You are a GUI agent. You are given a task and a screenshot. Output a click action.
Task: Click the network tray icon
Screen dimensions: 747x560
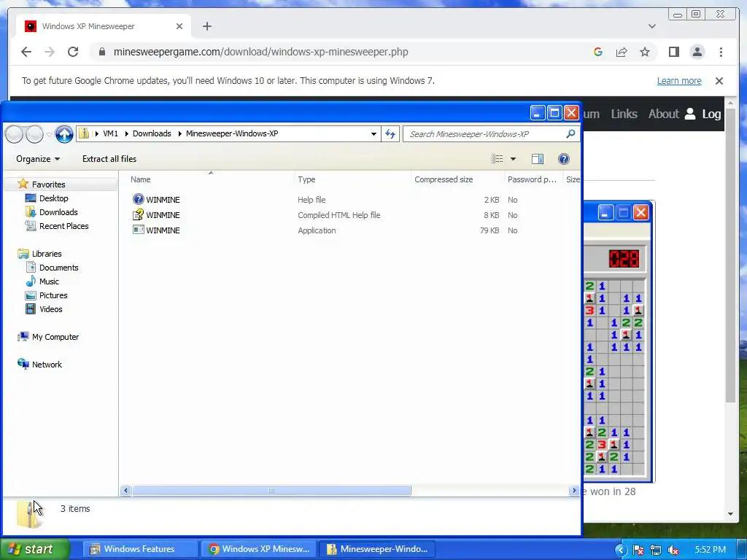tap(656, 550)
